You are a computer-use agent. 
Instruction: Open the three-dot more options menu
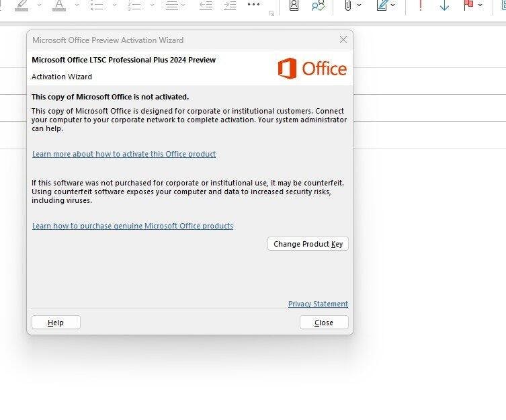[x=253, y=5]
